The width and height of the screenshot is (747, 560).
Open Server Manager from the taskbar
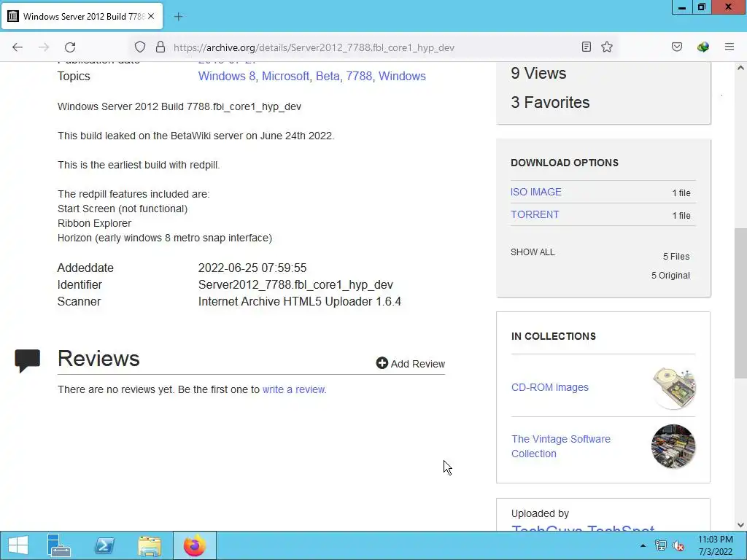coord(59,545)
